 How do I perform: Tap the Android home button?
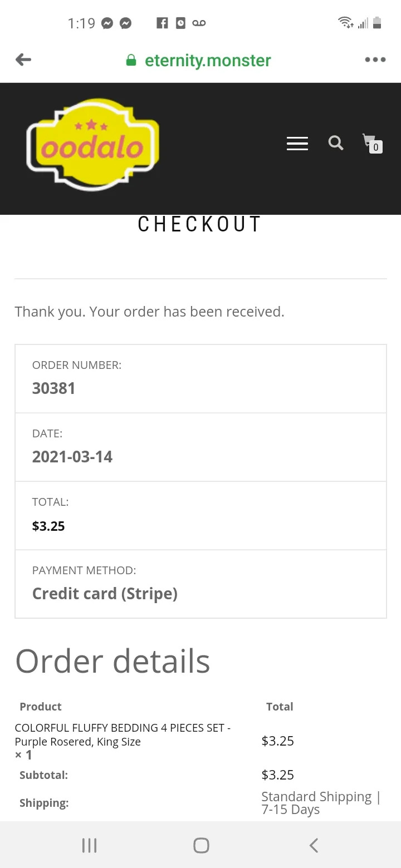201,846
